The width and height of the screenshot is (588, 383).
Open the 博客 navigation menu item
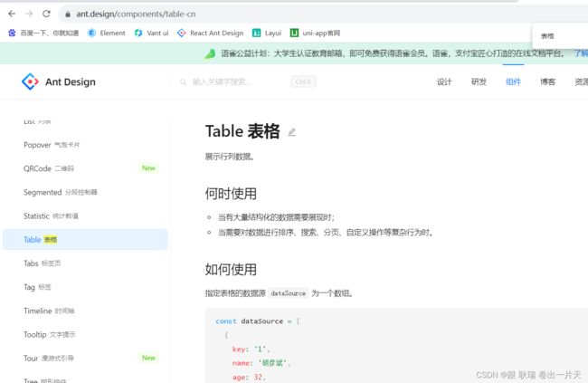tap(548, 81)
